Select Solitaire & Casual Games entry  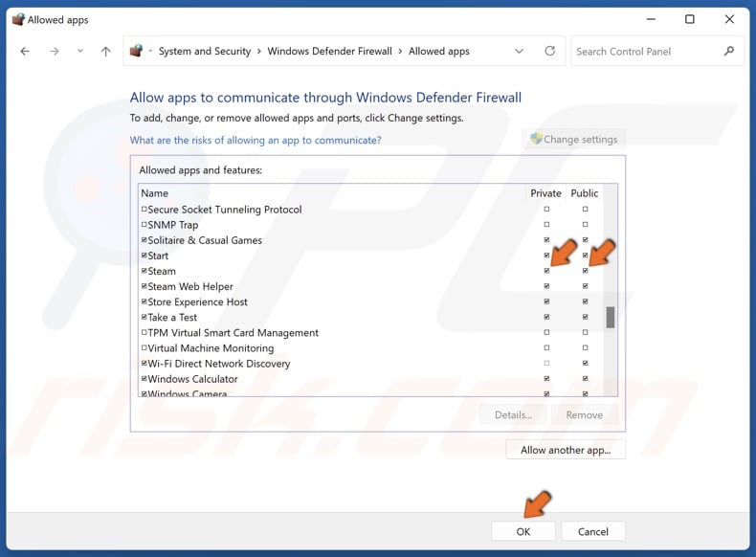point(370,240)
